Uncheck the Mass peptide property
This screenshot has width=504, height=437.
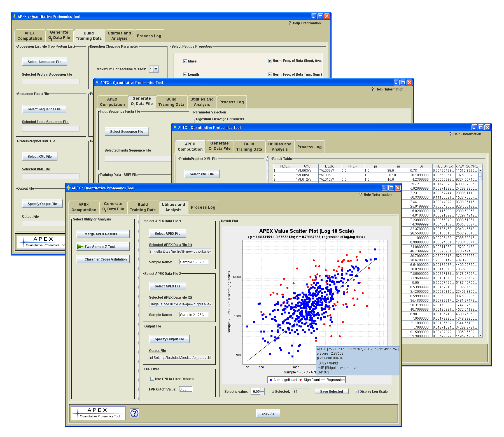coord(185,61)
